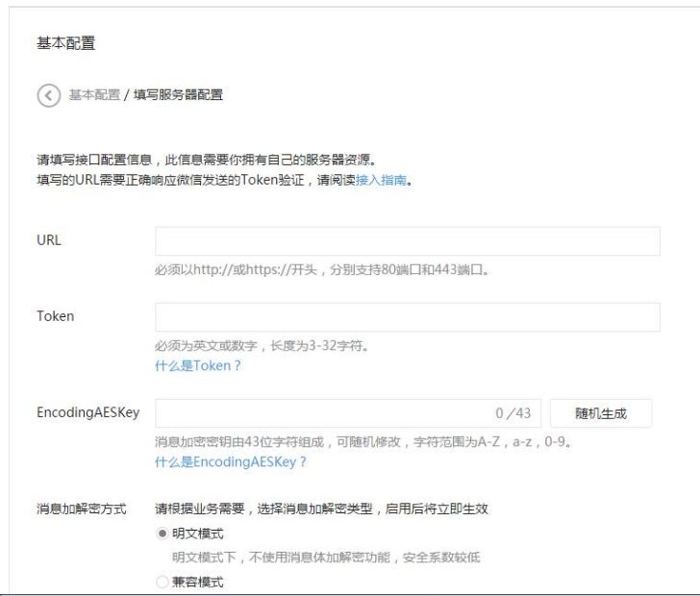The width and height of the screenshot is (700, 596).
Task: Click the 消息加解密方式 label
Action: (82, 509)
